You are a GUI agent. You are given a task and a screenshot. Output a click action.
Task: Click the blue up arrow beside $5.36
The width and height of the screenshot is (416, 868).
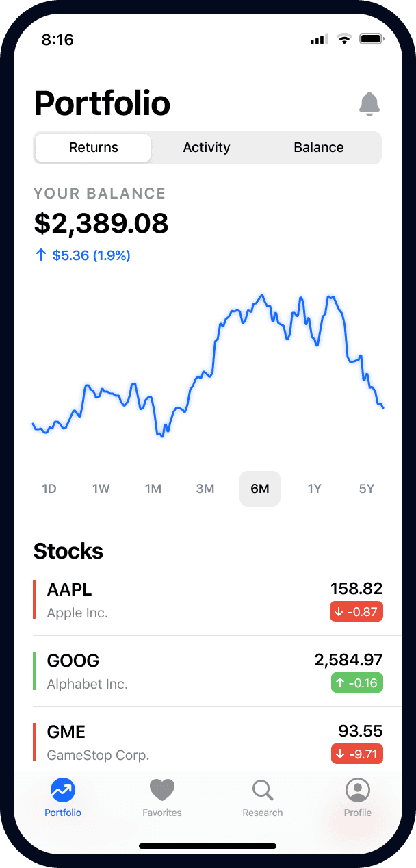[x=40, y=255]
